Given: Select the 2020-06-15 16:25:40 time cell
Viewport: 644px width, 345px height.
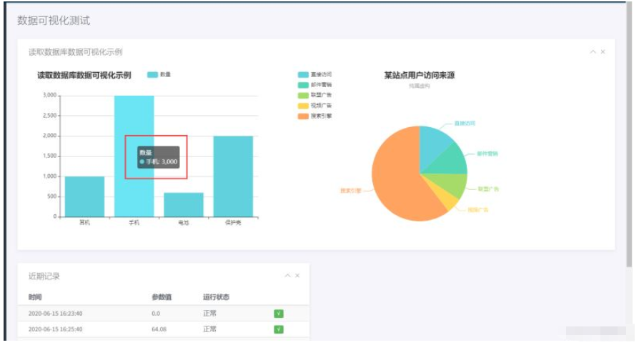Looking at the screenshot, I should (56, 329).
